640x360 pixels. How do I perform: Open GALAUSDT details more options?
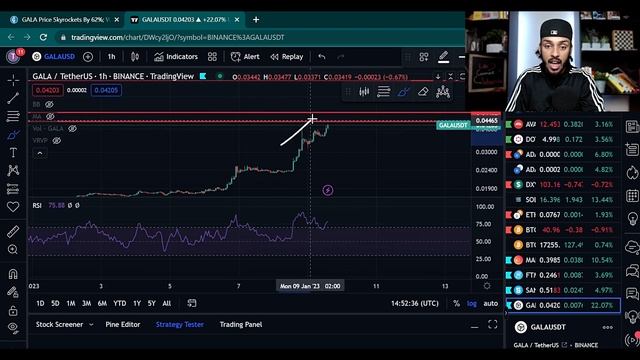(607, 327)
